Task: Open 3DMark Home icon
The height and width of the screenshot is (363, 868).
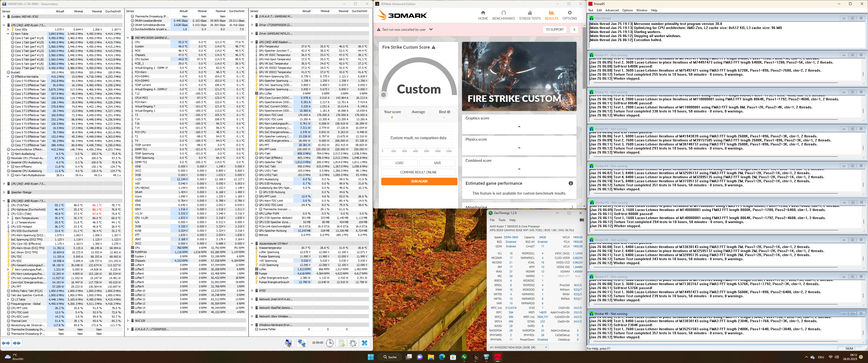Action: click(x=482, y=15)
